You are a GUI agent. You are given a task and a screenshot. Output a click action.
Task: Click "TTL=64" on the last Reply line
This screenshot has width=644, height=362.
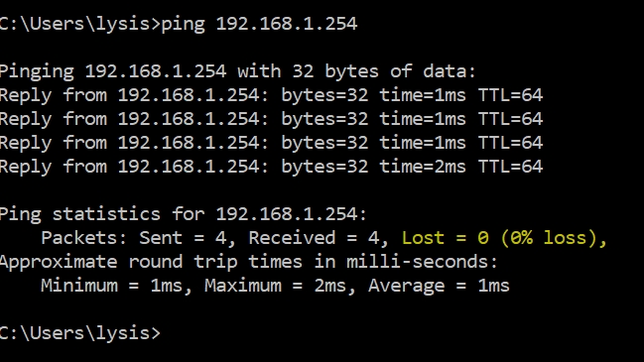[x=510, y=167]
